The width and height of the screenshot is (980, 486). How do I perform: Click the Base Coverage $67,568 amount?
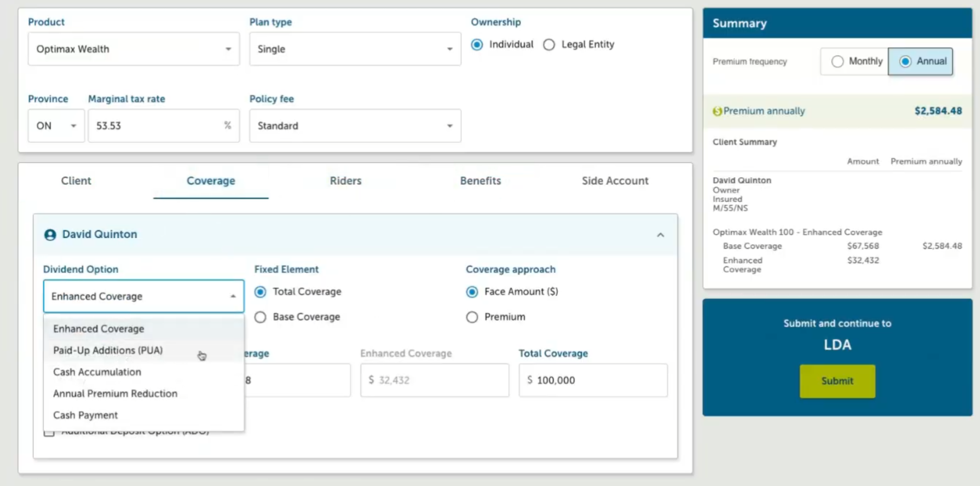click(863, 246)
